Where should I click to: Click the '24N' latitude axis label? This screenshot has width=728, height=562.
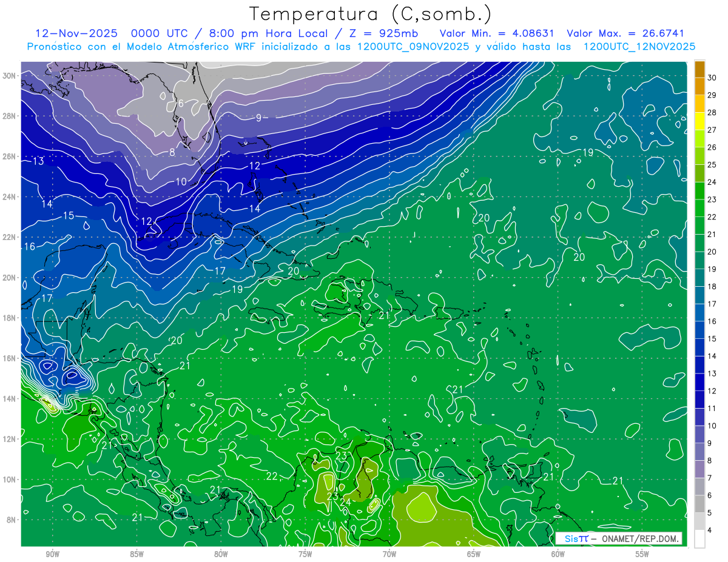click(9, 197)
